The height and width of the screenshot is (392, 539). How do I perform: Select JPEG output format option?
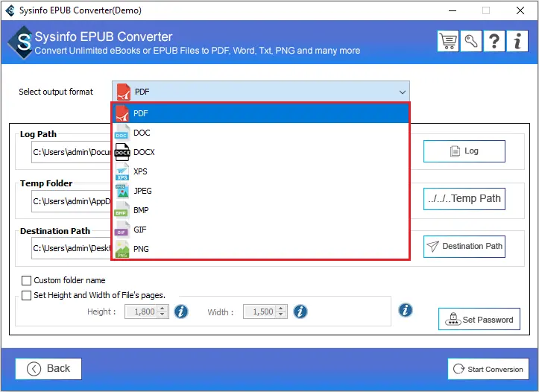[261, 191]
